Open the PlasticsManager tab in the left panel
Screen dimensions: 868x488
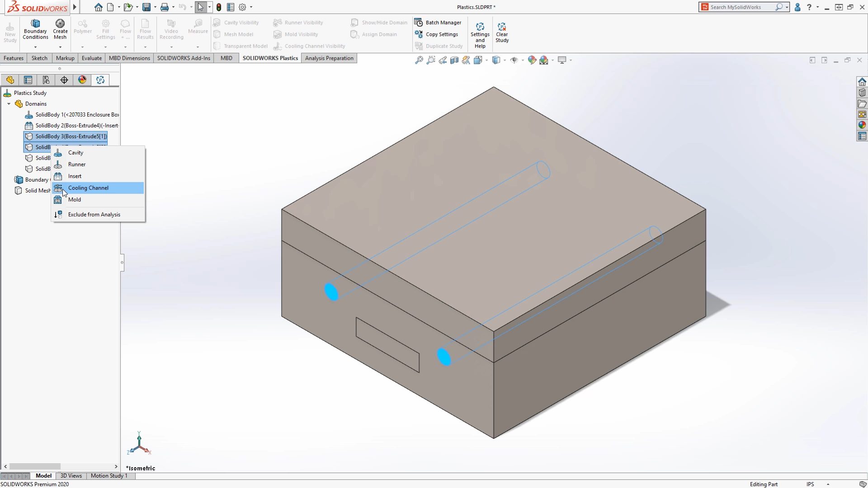(x=100, y=80)
